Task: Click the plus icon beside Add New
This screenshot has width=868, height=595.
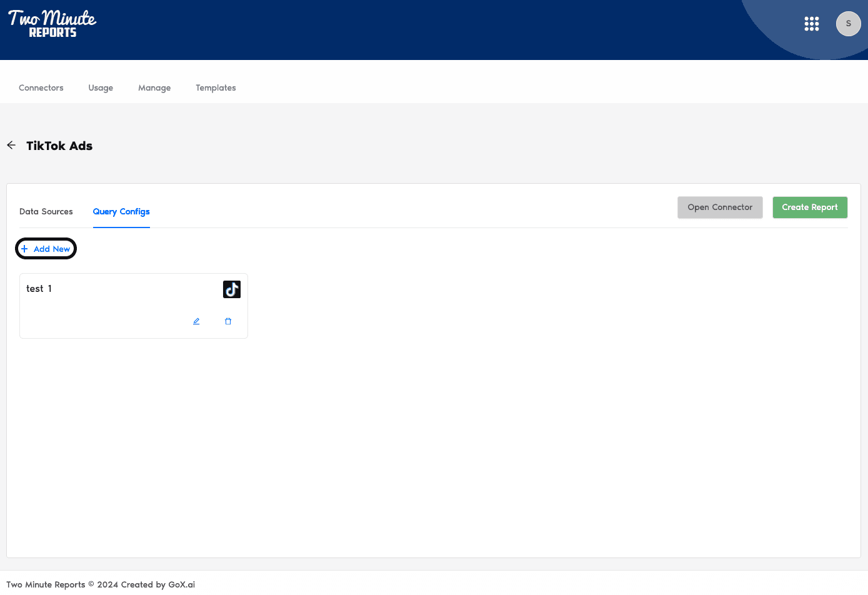Action: (24, 249)
